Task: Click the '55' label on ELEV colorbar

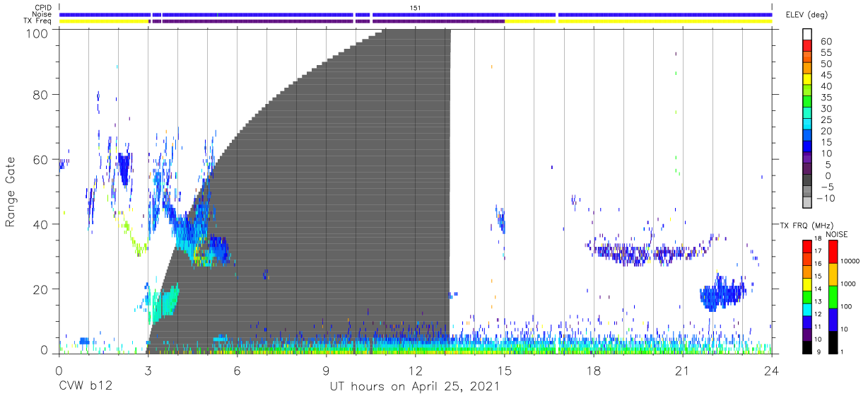Action: pos(826,53)
